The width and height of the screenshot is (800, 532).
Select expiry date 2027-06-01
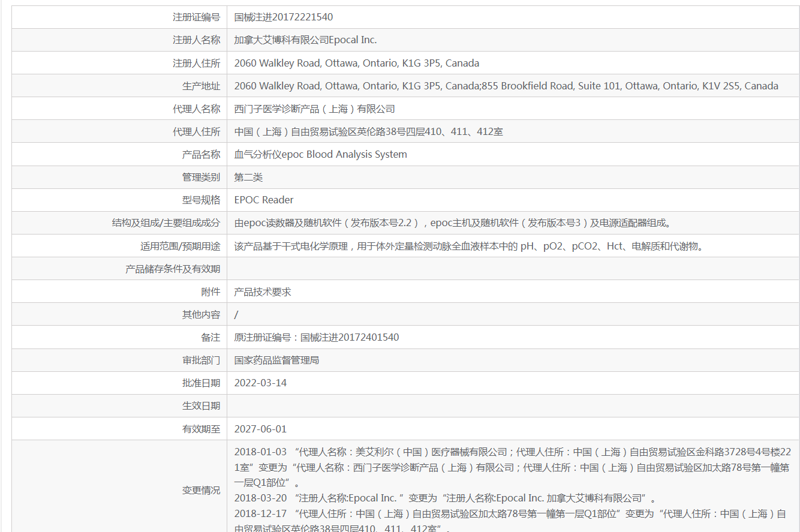coord(260,429)
